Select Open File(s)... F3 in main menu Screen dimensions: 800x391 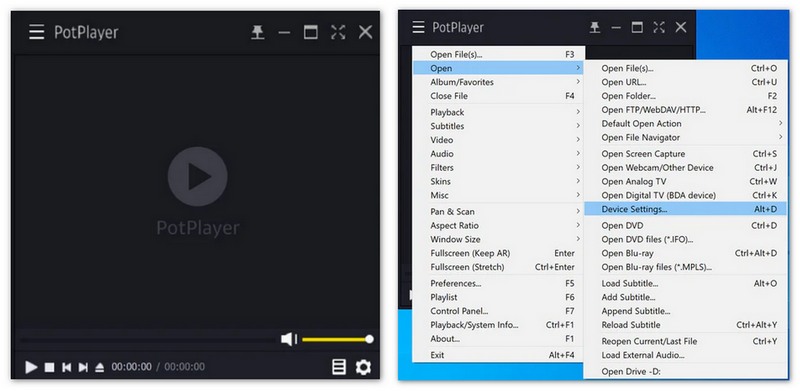click(x=498, y=54)
